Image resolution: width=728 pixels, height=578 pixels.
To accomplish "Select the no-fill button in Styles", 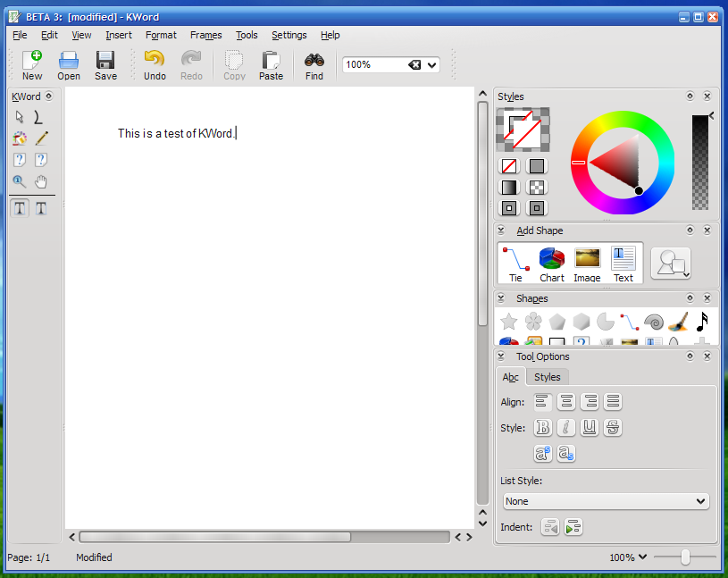I will (x=509, y=166).
